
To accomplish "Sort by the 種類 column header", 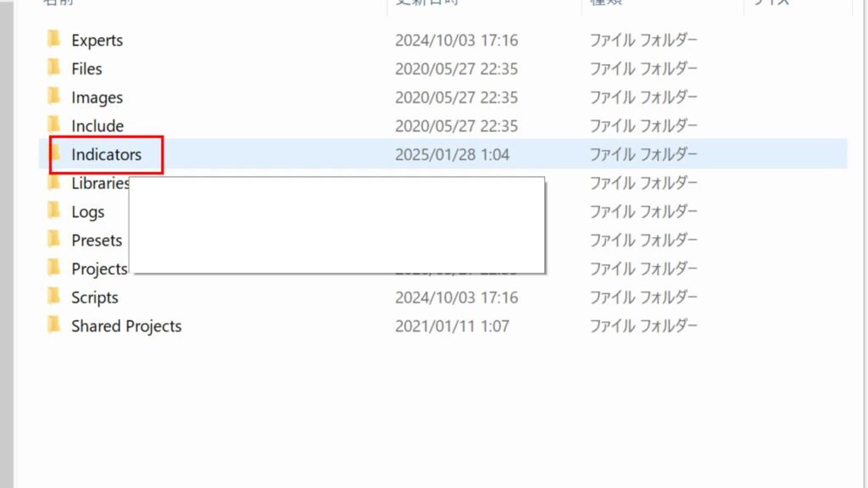I will tap(606, 3).
